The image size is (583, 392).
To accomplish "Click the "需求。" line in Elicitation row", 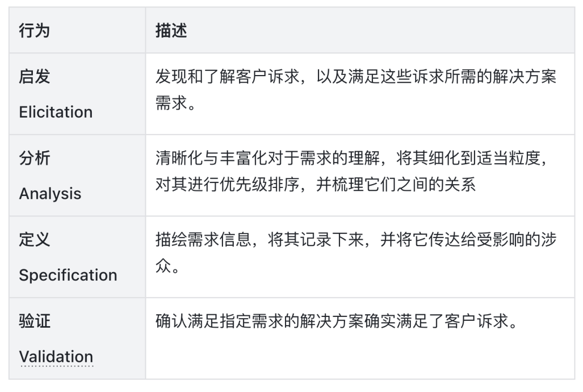I will [171, 103].
